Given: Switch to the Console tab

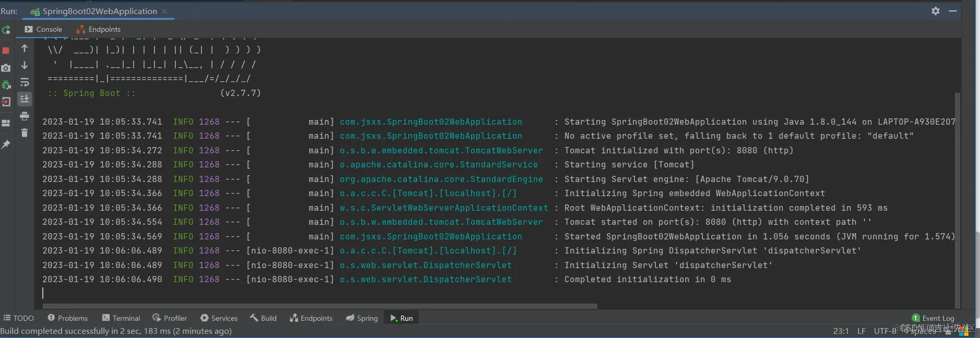Looking at the screenshot, I should coord(43,29).
